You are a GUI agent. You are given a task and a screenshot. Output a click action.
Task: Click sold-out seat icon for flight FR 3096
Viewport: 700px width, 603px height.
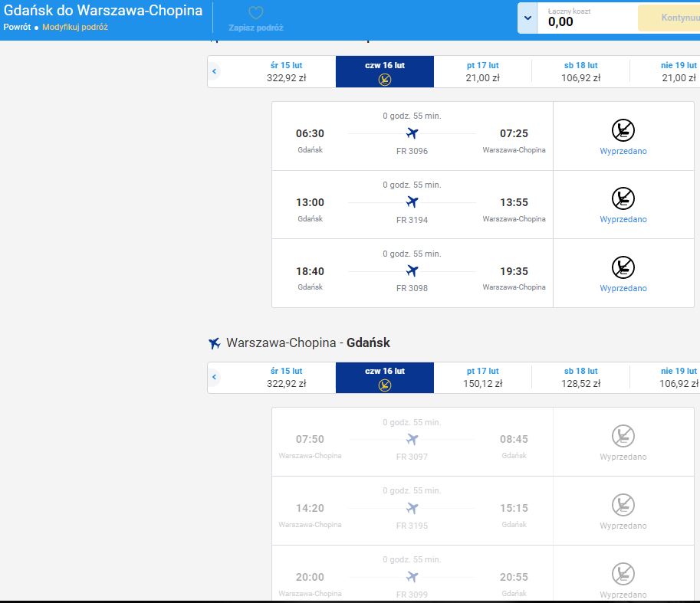tap(623, 130)
